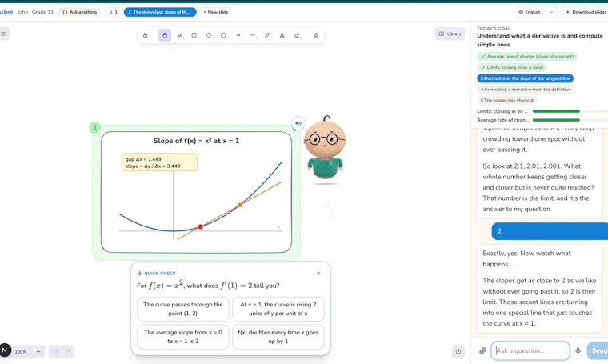
Task: Expand the hamburger sidebar menu
Action: [x=3, y=34]
